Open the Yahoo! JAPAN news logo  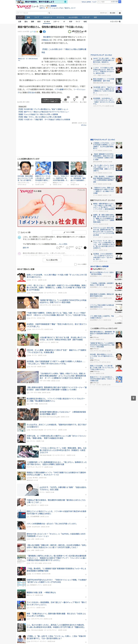click(27, 7)
